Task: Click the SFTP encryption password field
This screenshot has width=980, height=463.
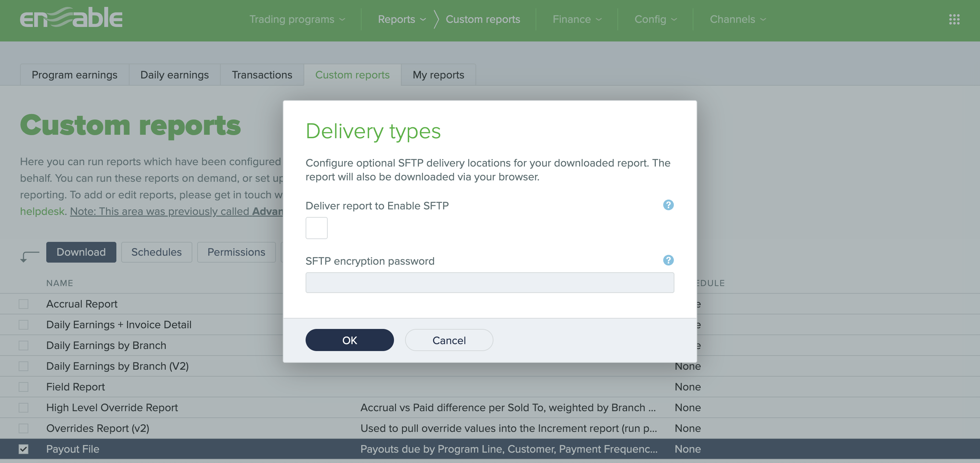Action: point(490,283)
